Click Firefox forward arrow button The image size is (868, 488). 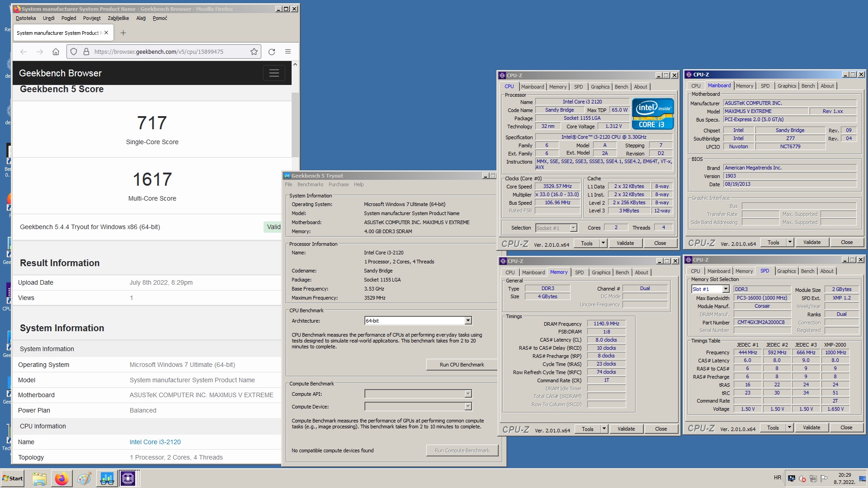coord(40,52)
